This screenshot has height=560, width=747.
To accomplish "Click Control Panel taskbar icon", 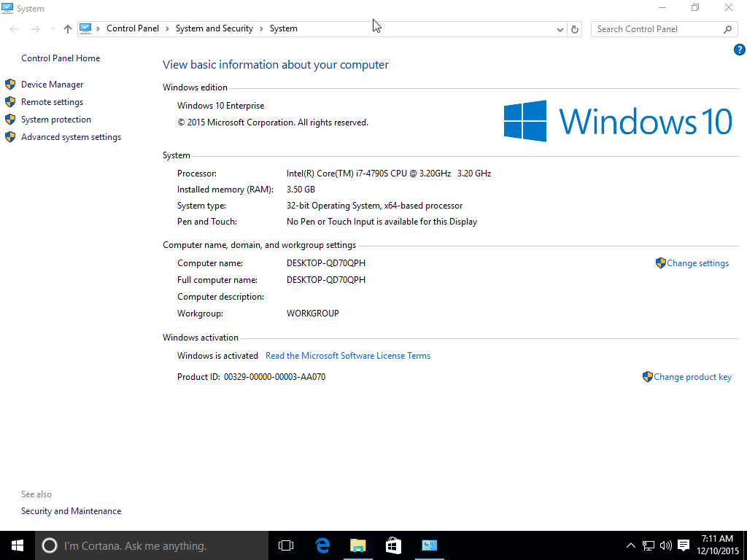I will coord(429,545).
